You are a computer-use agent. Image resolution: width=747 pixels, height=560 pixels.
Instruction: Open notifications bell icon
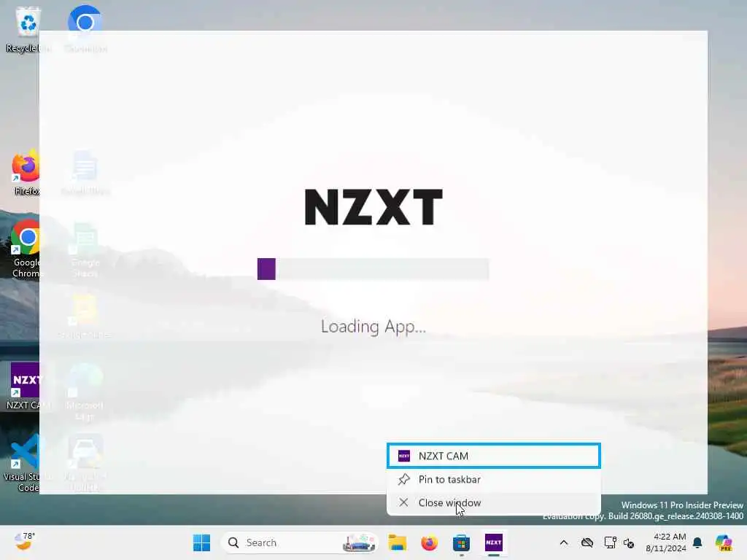click(697, 542)
